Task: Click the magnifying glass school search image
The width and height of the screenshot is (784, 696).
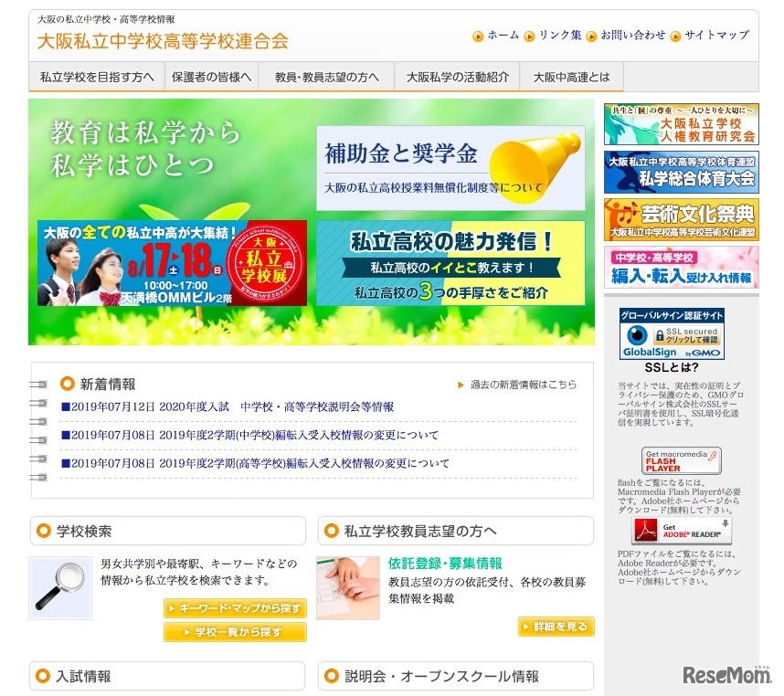Action: (60, 587)
